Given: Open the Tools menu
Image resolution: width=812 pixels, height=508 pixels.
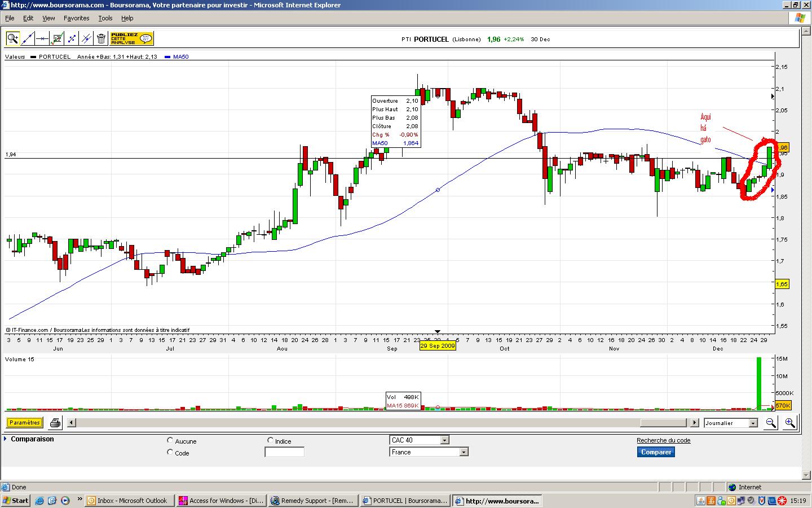Looking at the screenshot, I should point(105,18).
